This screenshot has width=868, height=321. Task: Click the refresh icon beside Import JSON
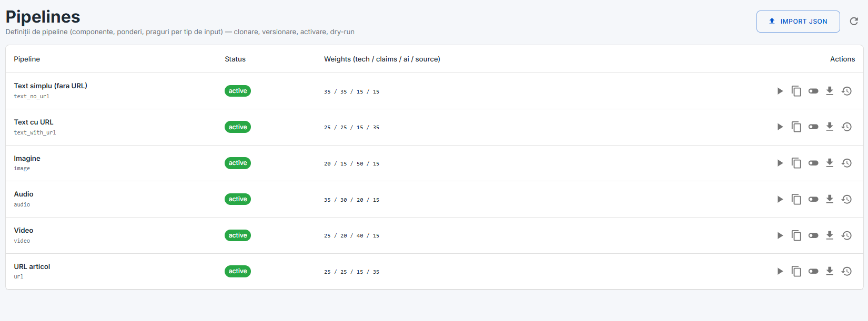coord(854,22)
